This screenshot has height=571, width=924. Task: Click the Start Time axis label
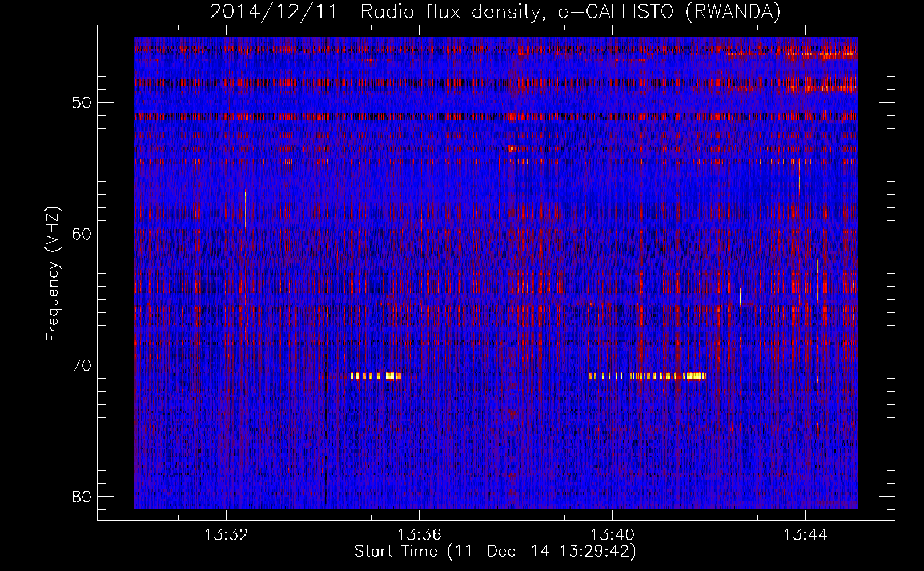(x=495, y=552)
